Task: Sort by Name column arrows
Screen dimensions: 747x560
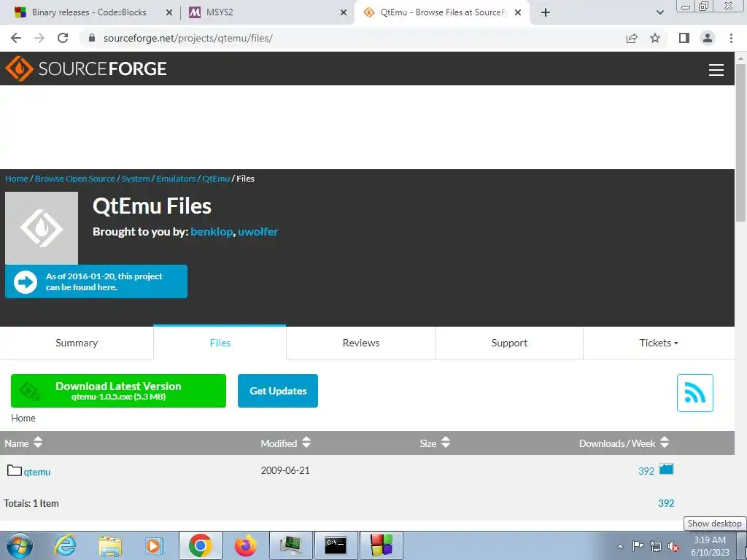Action: (38, 443)
